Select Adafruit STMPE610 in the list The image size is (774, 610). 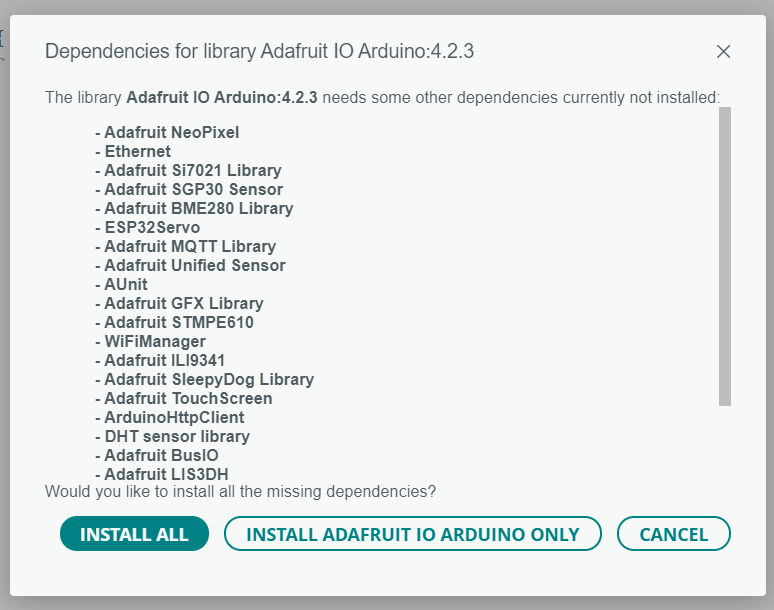(178, 322)
